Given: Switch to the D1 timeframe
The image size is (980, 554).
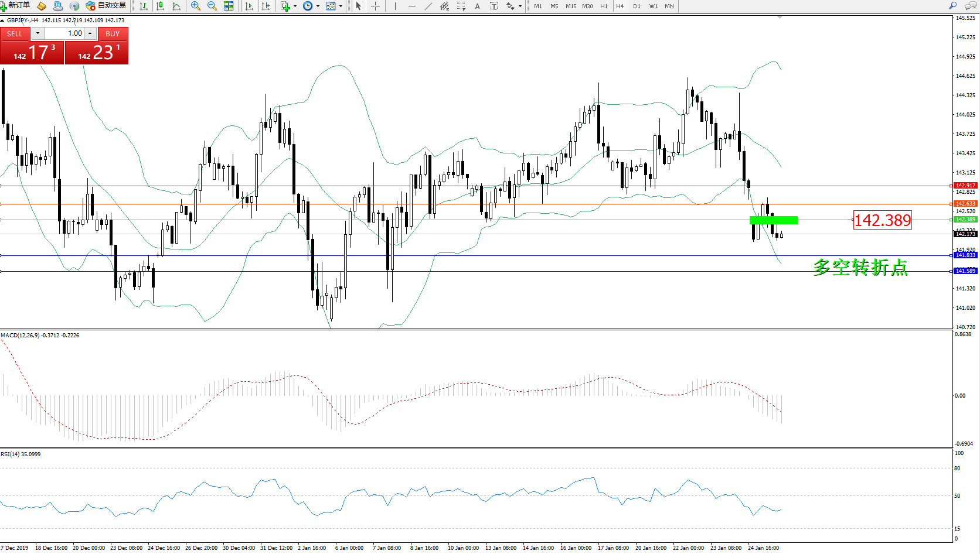Looking at the screenshot, I should [637, 6].
